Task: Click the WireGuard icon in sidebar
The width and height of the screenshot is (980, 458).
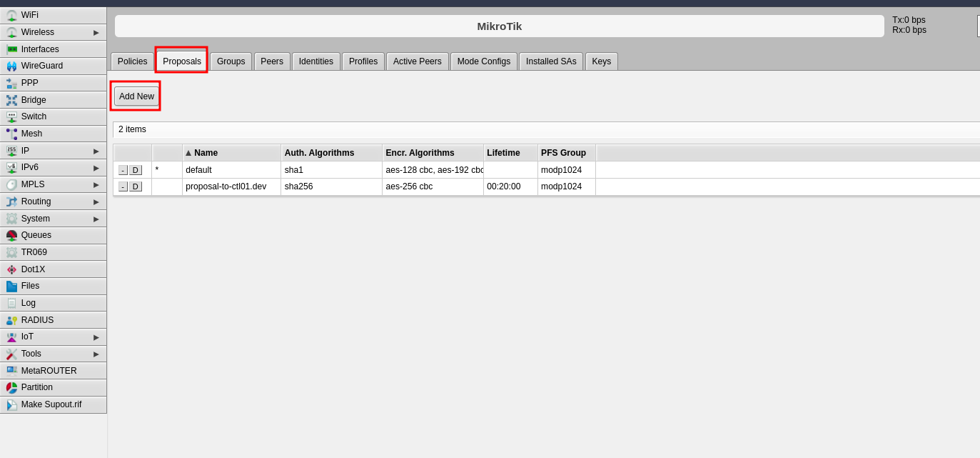Action: point(11,66)
